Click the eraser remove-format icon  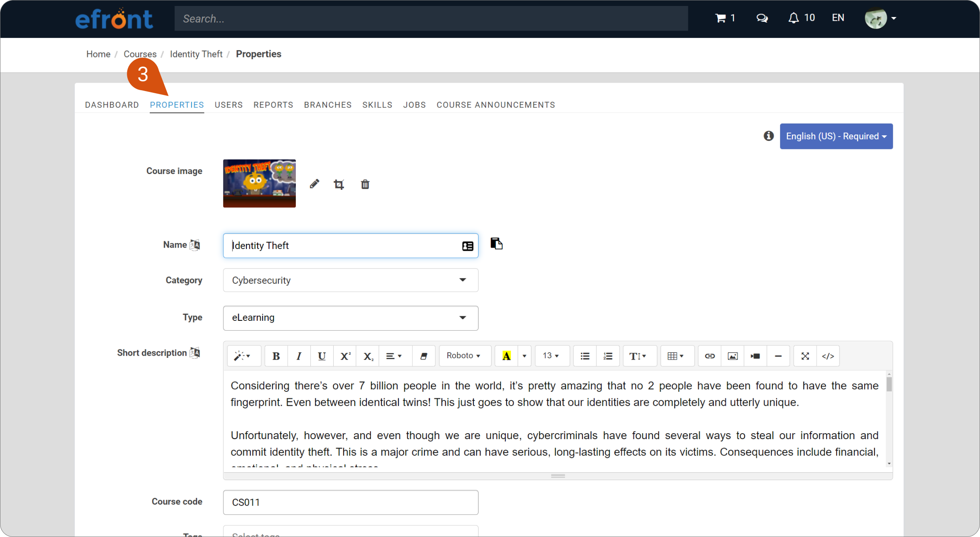[424, 356]
